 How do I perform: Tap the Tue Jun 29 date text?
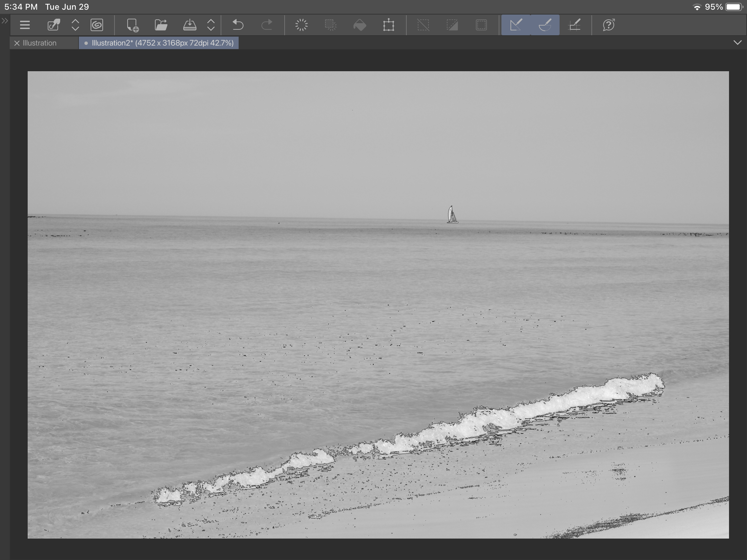[67, 7]
